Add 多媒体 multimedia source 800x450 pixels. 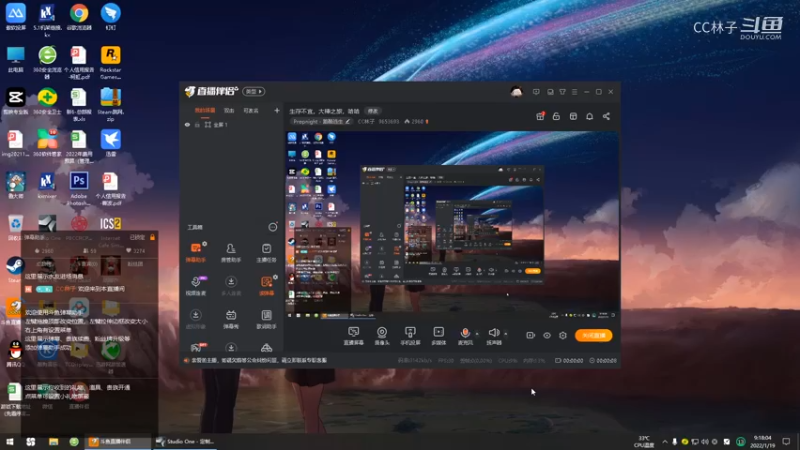click(x=438, y=336)
